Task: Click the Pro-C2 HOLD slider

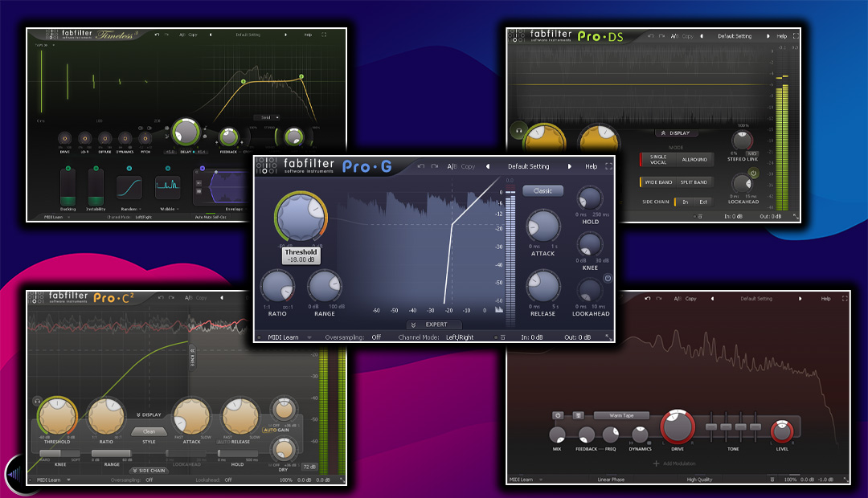Action: coord(237,454)
